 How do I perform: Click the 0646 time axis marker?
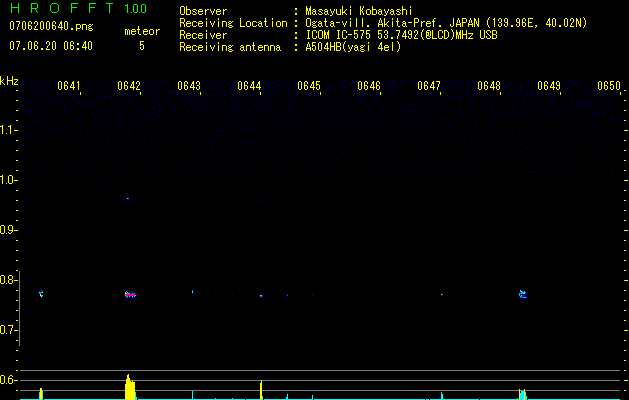[369, 86]
